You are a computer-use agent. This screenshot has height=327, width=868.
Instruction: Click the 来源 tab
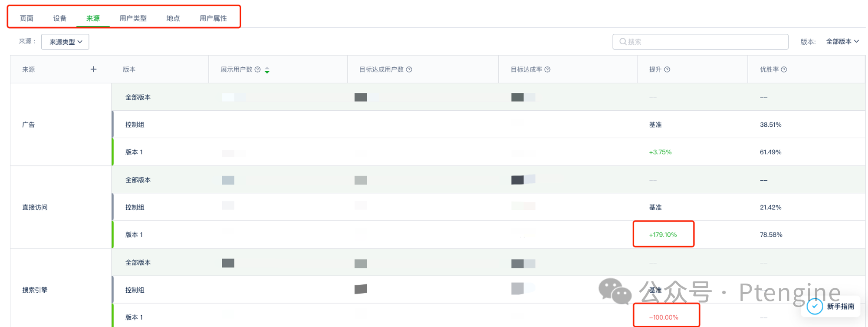pos(93,18)
